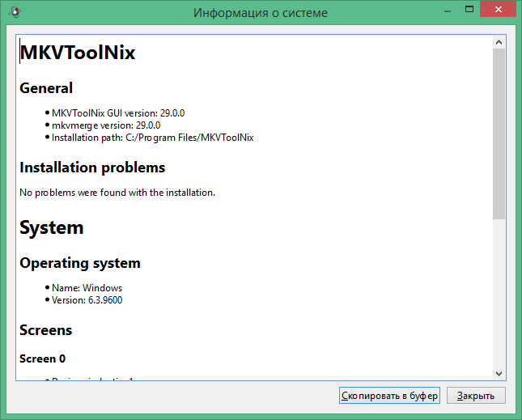The height and width of the screenshot is (420, 522).
Task: Click the Закрыть button
Action: (476, 396)
